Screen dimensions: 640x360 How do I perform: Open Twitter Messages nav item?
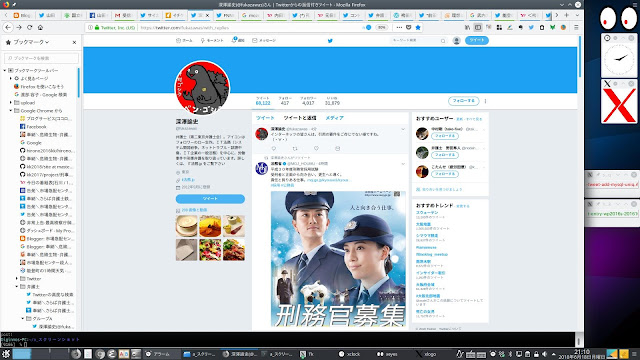point(264,40)
